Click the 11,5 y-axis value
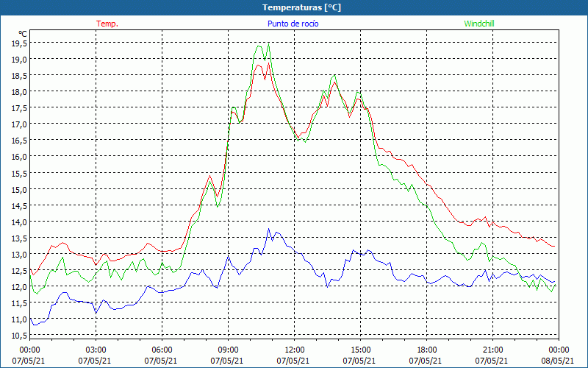 pos(19,302)
